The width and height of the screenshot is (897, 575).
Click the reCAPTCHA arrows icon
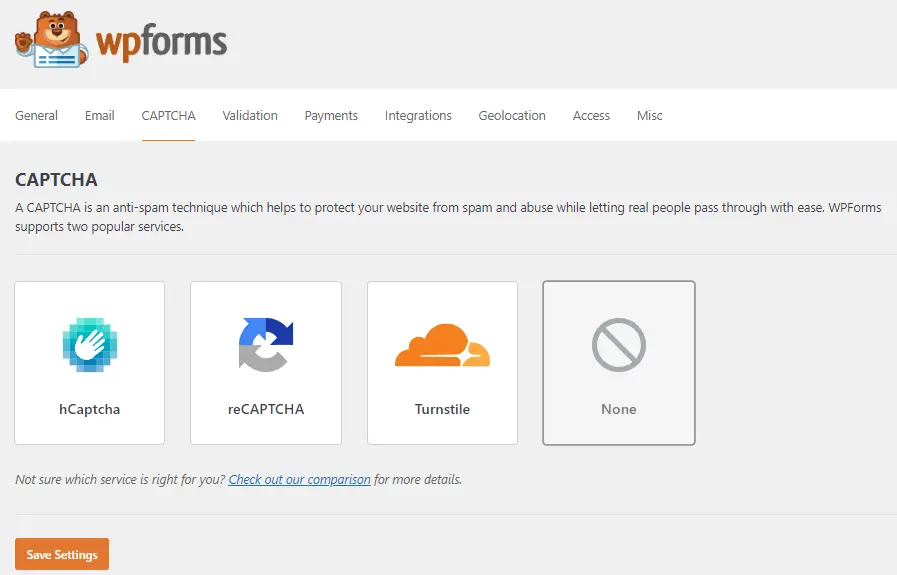pyautogui.click(x=266, y=344)
